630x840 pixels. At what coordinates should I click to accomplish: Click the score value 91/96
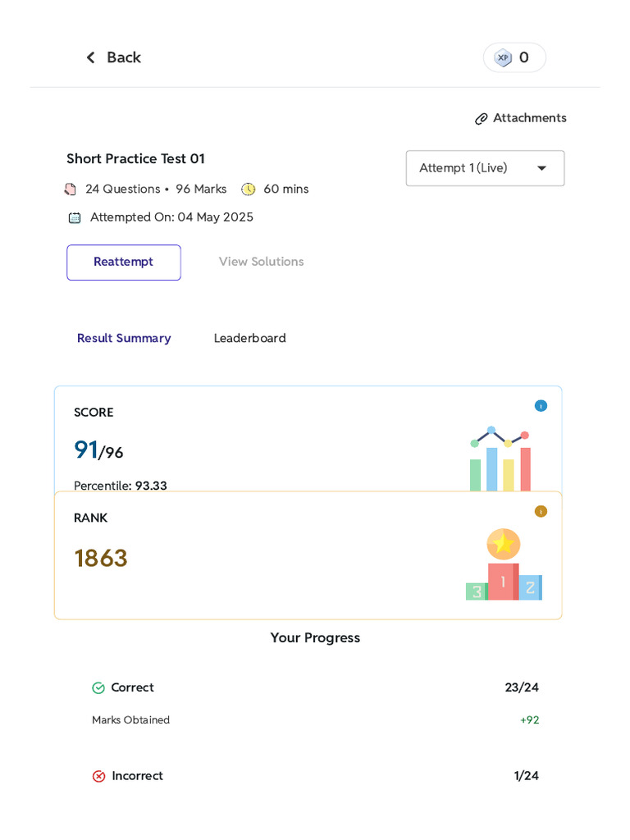(x=98, y=450)
